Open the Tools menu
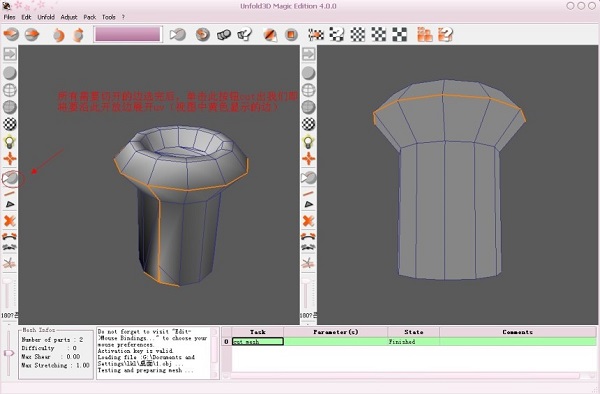 point(109,17)
